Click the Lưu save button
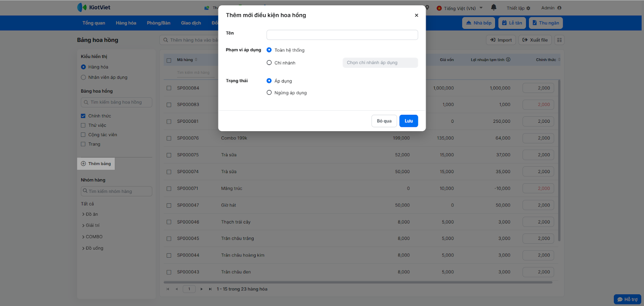 click(x=409, y=121)
